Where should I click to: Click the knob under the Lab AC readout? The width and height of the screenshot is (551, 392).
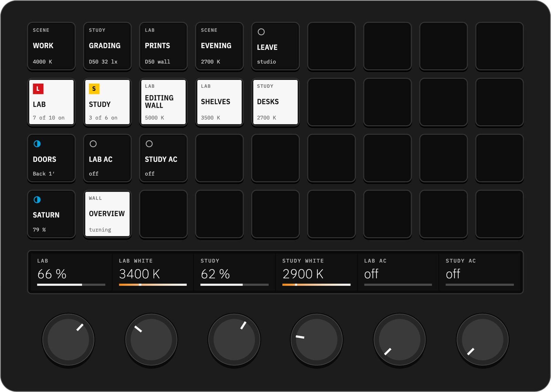400,340
